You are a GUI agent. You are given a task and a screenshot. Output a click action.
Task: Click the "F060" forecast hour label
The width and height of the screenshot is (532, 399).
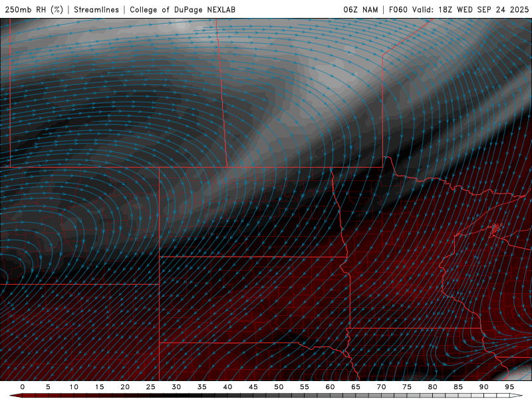click(398, 9)
